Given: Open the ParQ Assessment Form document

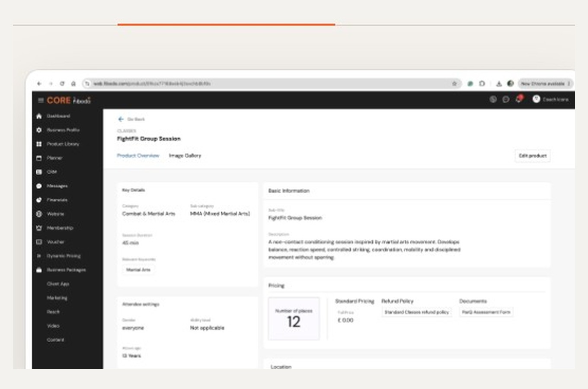Looking at the screenshot, I should pyautogui.click(x=486, y=312).
